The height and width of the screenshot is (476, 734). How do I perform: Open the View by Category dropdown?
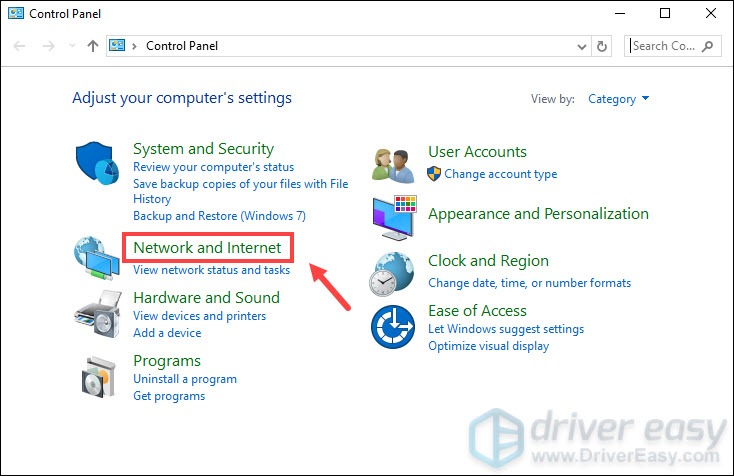pos(618,99)
